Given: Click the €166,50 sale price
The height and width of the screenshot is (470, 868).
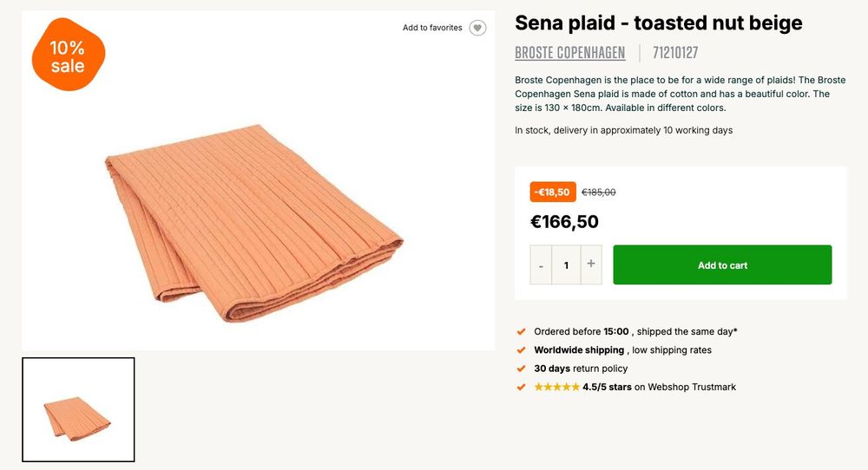Looking at the screenshot, I should (564, 222).
